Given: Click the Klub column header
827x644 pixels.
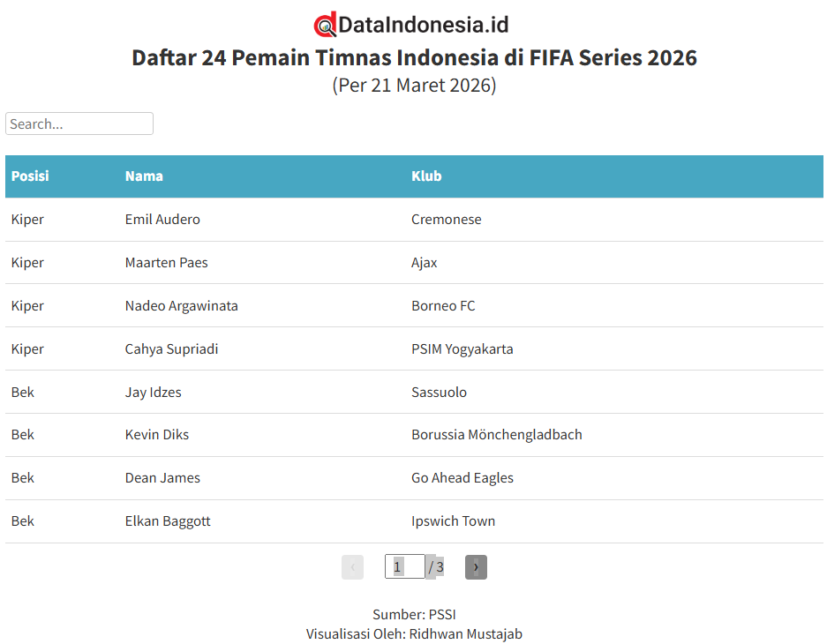Looking at the screenshot, I should [425, 176].
